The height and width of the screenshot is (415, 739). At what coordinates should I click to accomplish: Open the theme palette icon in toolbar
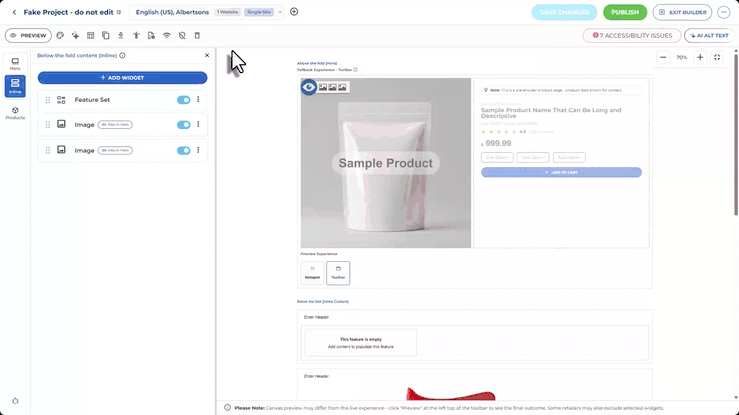click(60, 35)
